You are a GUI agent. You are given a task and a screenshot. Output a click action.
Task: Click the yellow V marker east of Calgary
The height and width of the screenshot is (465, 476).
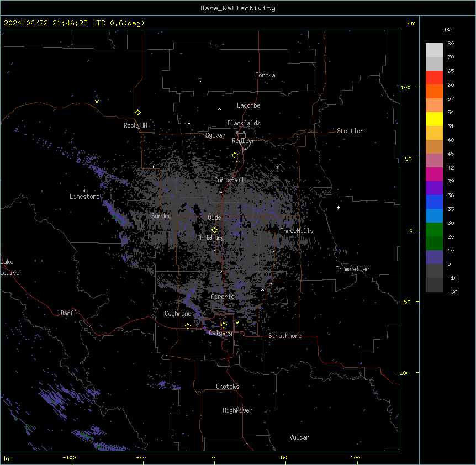click(x=237, y=323)
